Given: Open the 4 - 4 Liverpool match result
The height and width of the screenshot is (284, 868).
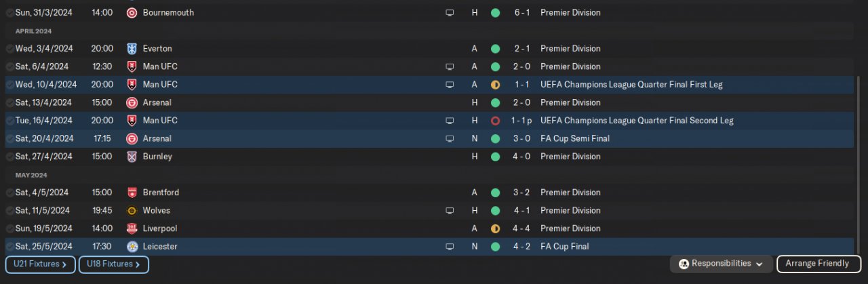Looking at the screenshot, I should (x=521, y=228).
